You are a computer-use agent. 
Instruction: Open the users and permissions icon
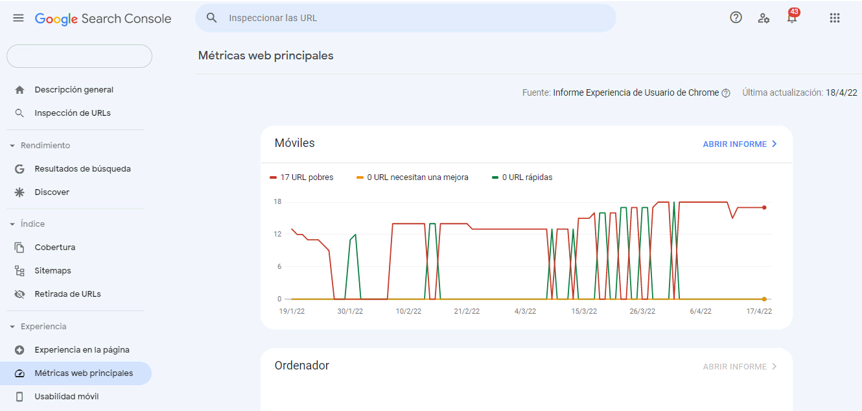[x=764, y=18]
